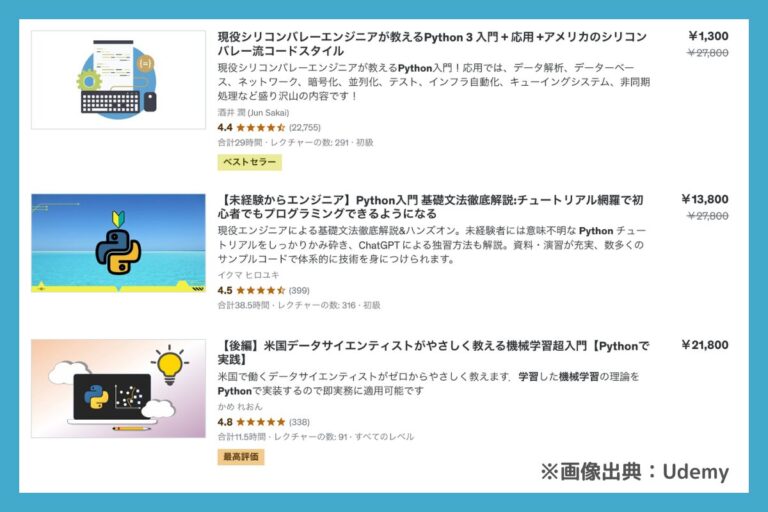
Task: Click the ¥21,800 price
Action: coord(705,345)
